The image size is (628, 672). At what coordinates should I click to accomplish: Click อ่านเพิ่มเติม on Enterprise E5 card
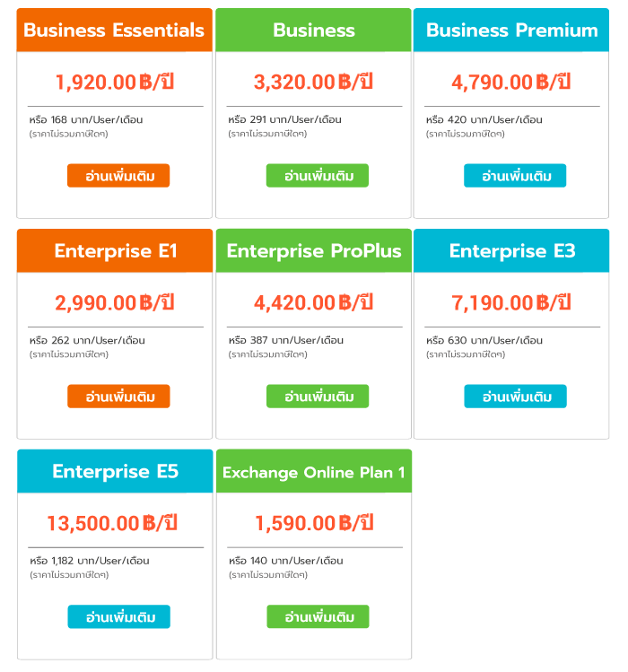pos(118,617)
